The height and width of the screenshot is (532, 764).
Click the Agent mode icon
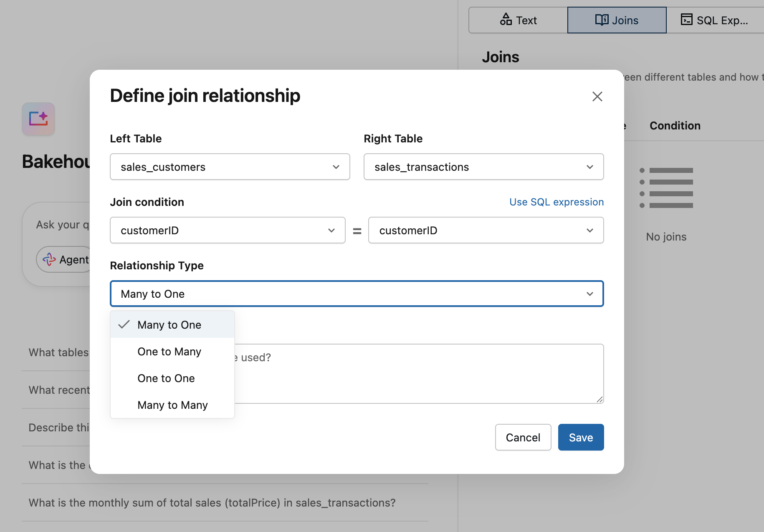(x=49, y=259)
